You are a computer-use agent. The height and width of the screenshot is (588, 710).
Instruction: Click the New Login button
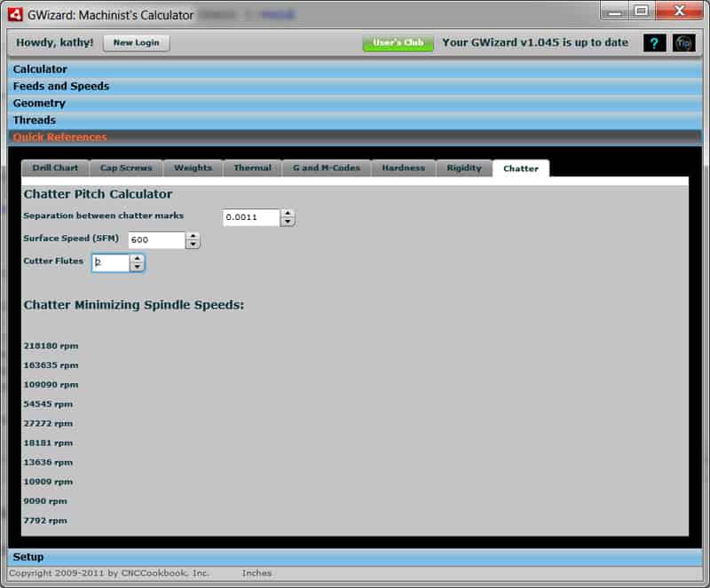(136, 43)
